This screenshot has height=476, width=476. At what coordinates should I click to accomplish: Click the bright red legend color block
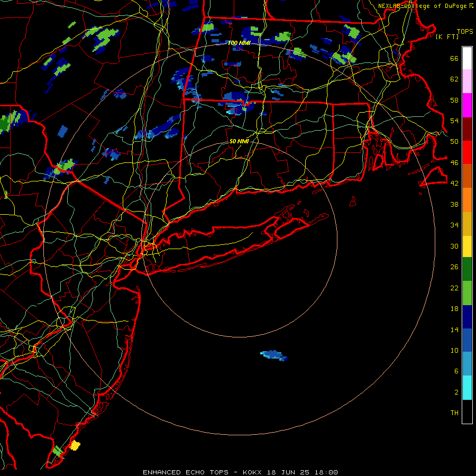pos(467,152)
